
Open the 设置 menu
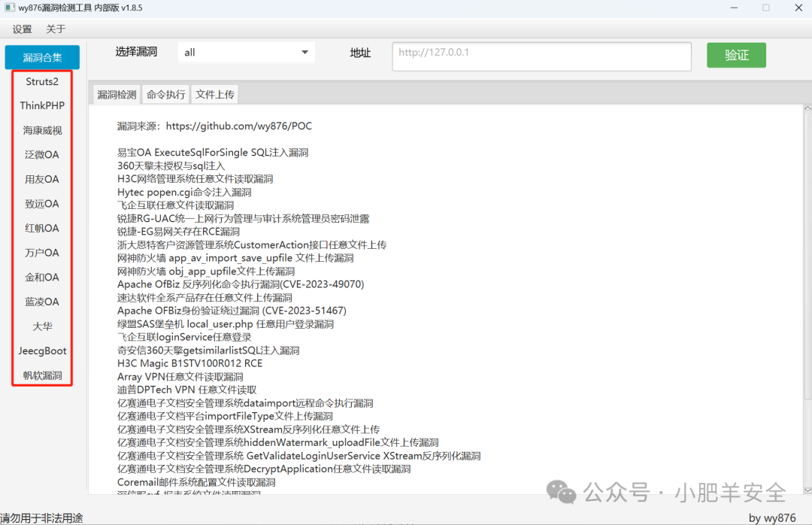coord(23,29)
